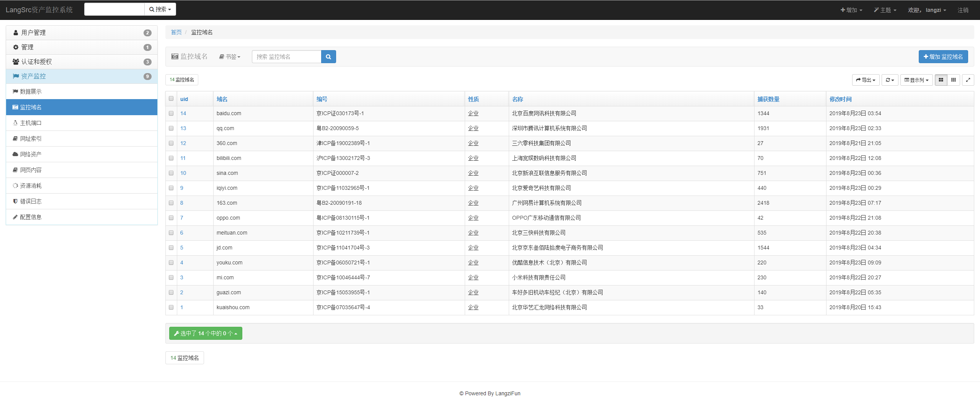Viewport: 980px width, 419px height.
Task: Sort the table by 捕获数量 column header
Action: coord(768,99)
